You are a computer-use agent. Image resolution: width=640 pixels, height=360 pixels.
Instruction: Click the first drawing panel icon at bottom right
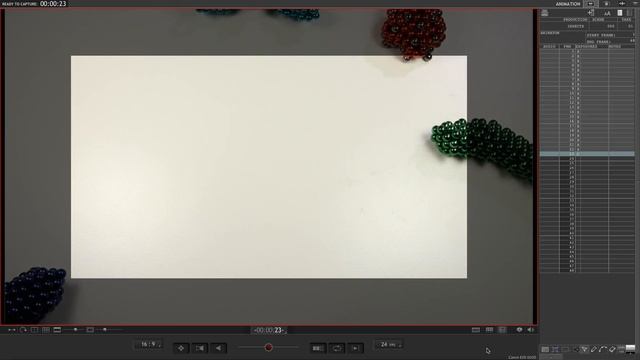(x=545, y=349)
